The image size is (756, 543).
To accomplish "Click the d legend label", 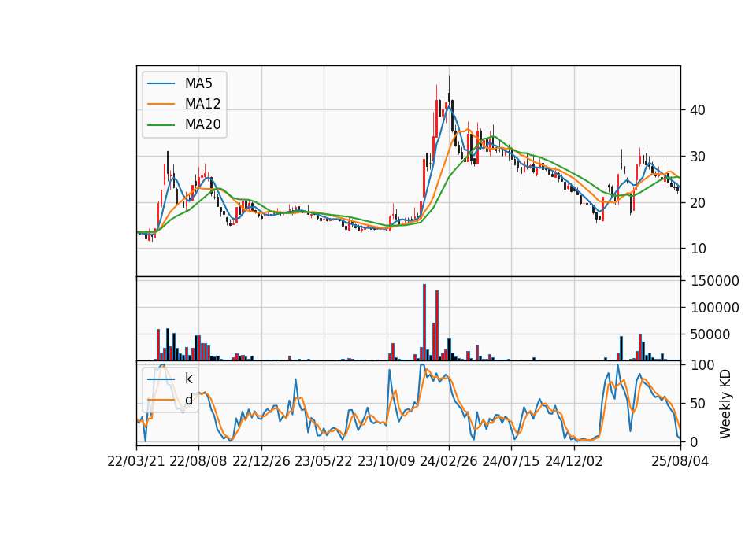I will 189,400.
